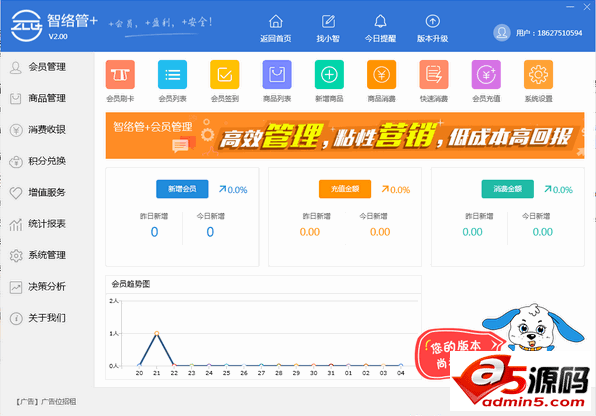This screenshot has height=416, width=596.
Task: Select 会员管理 in the sidebar
Action: [x=47, y=67]
